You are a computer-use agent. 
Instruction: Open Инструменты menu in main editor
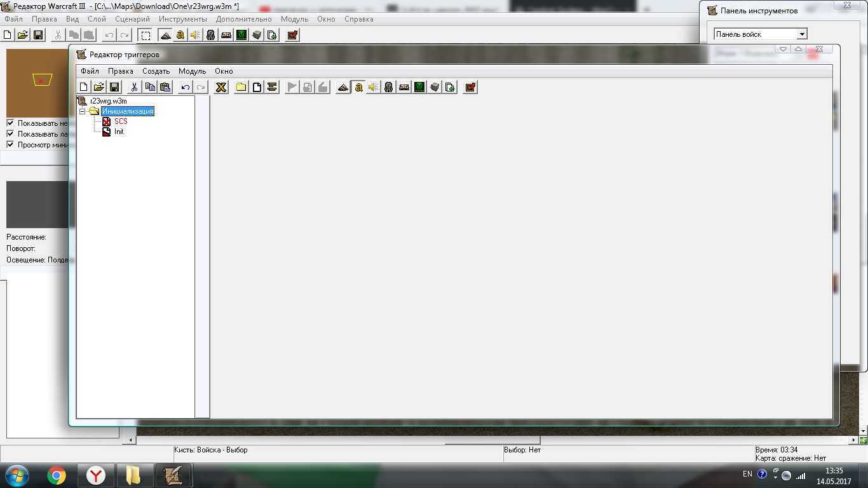[x=183, y=19]
